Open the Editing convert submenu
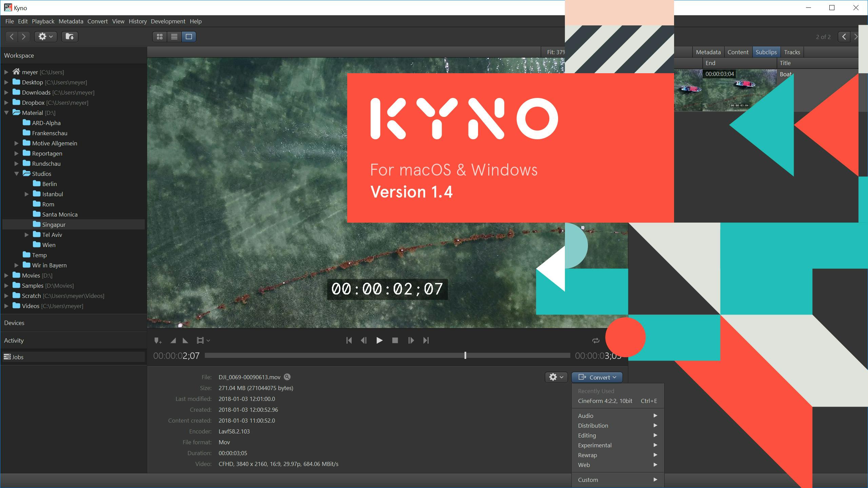Image resolution: width=868 pixels, height=488 pixels. tap(617, 435)
